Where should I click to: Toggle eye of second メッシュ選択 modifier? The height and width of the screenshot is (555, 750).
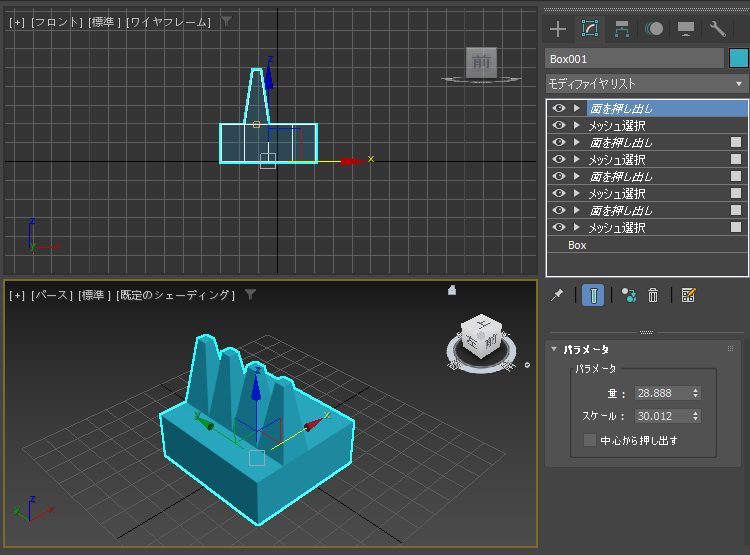559,159
